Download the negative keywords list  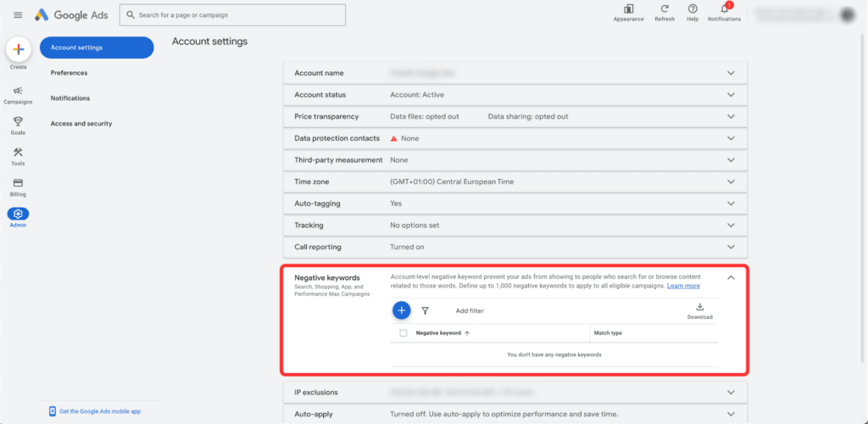(699, 311)
